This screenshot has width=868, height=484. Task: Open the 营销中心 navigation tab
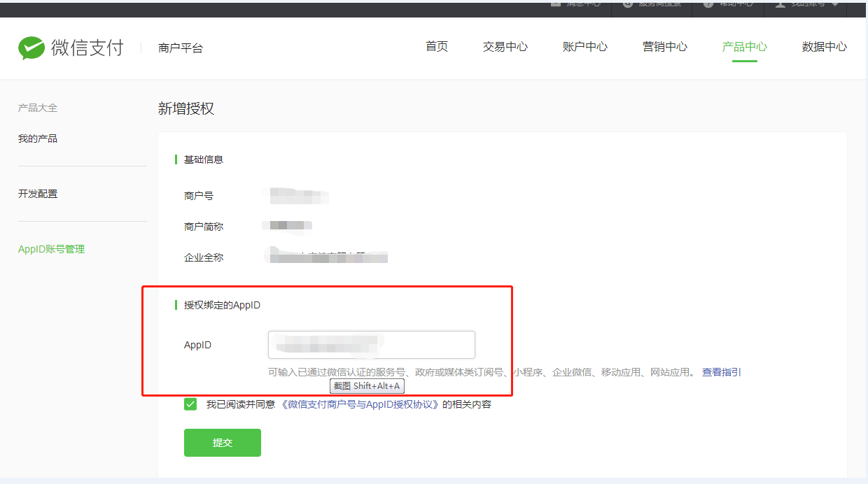[x=665, y=47]
